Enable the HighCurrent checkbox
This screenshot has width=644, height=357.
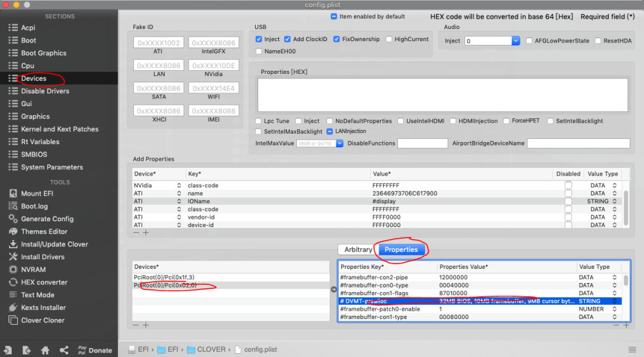point(389,39)
